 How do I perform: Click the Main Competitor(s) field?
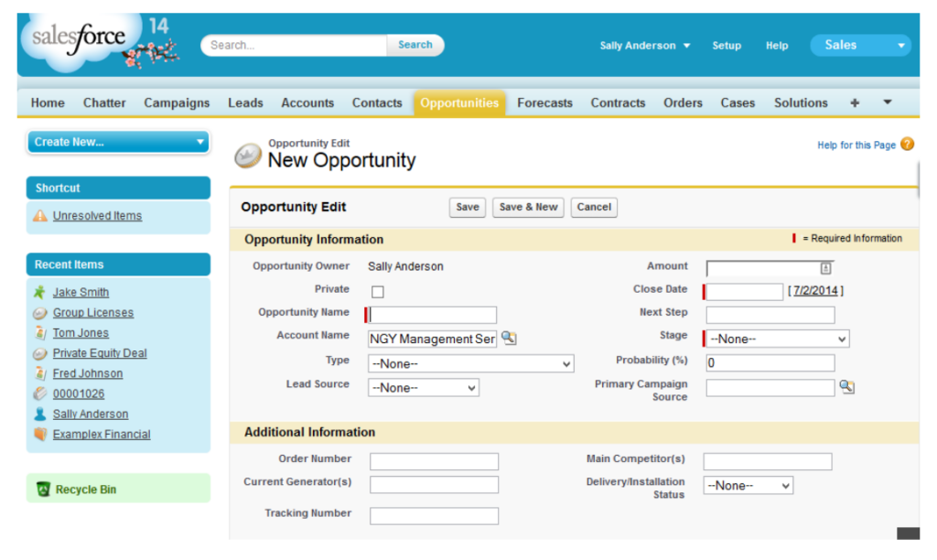click(768, 461)
